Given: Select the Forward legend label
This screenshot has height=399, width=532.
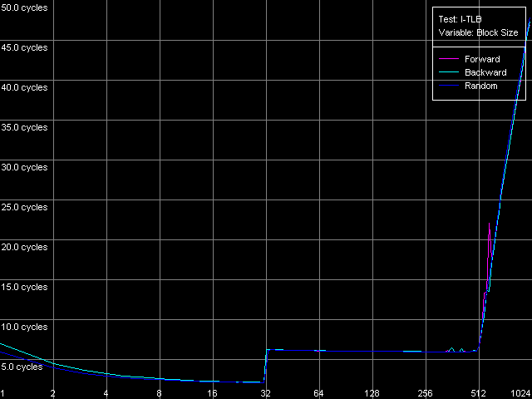Looking at the screenshot, I should tap(482, 59).
